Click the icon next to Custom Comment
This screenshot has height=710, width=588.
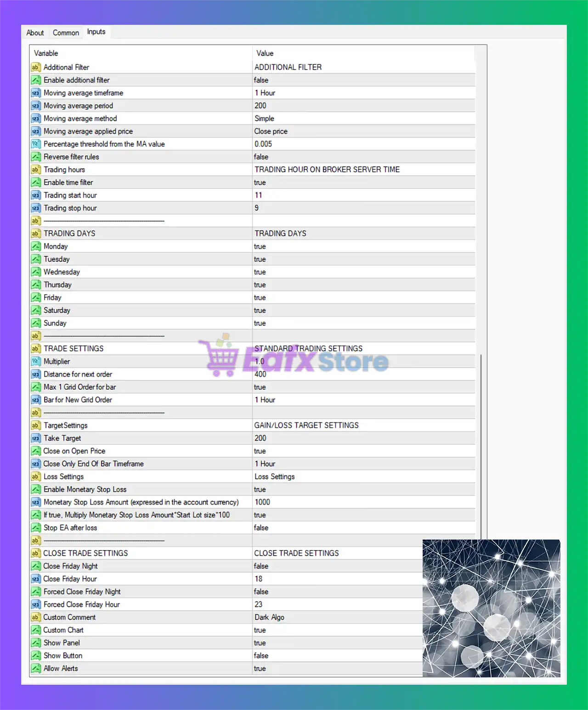36,617
